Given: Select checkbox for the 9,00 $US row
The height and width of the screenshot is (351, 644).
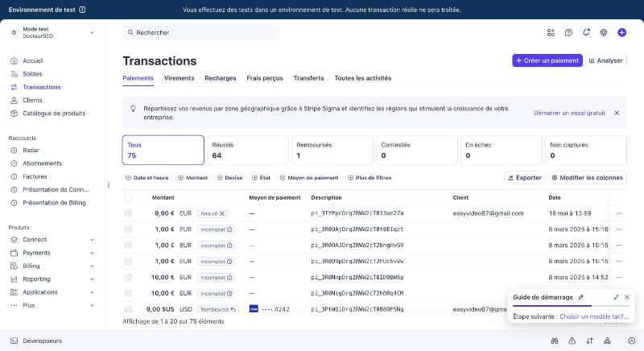Looking at the screenshot, I should [x=128, y=309].
